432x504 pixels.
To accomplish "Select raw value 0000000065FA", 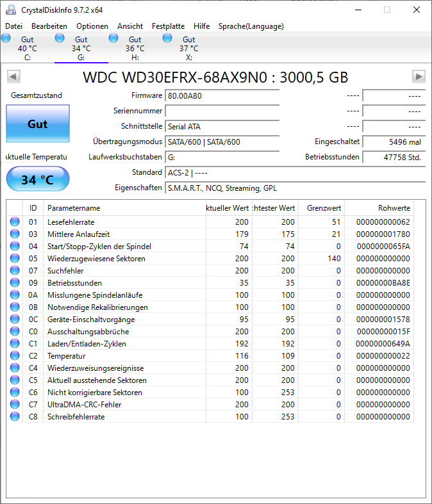I will tap(383, 247).
